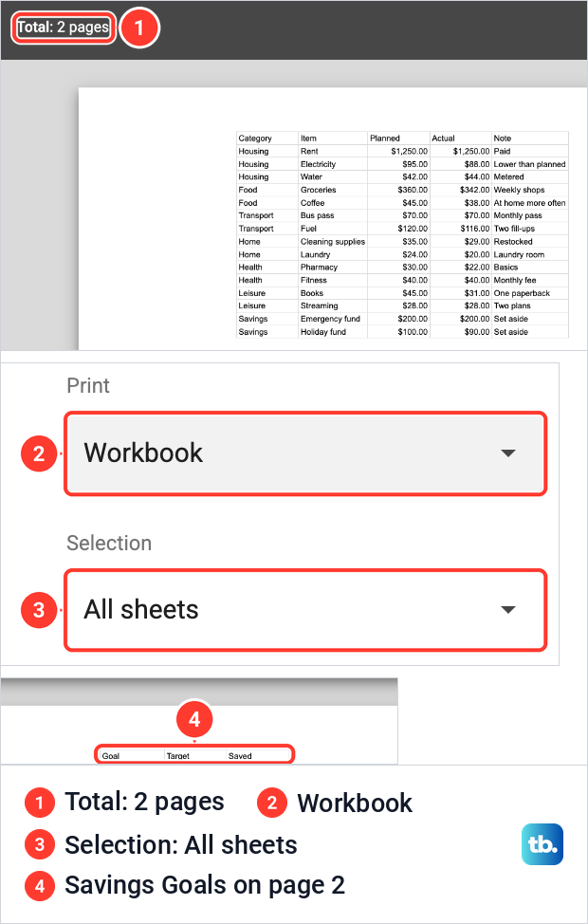Select the 'Cleaning supplies' item cell
Image resolution: width=588 pixels, height=924 pixels.
coord(333,242)
